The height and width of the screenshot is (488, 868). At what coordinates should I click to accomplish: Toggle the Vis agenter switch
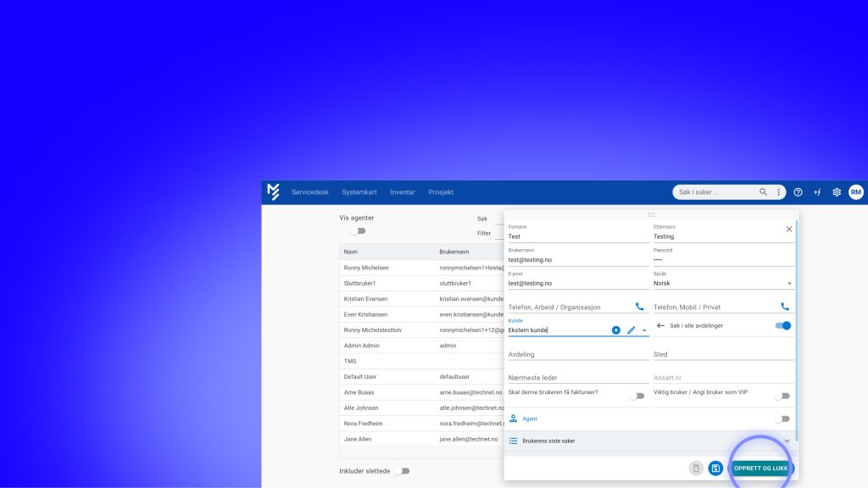[x=358, y=230]
